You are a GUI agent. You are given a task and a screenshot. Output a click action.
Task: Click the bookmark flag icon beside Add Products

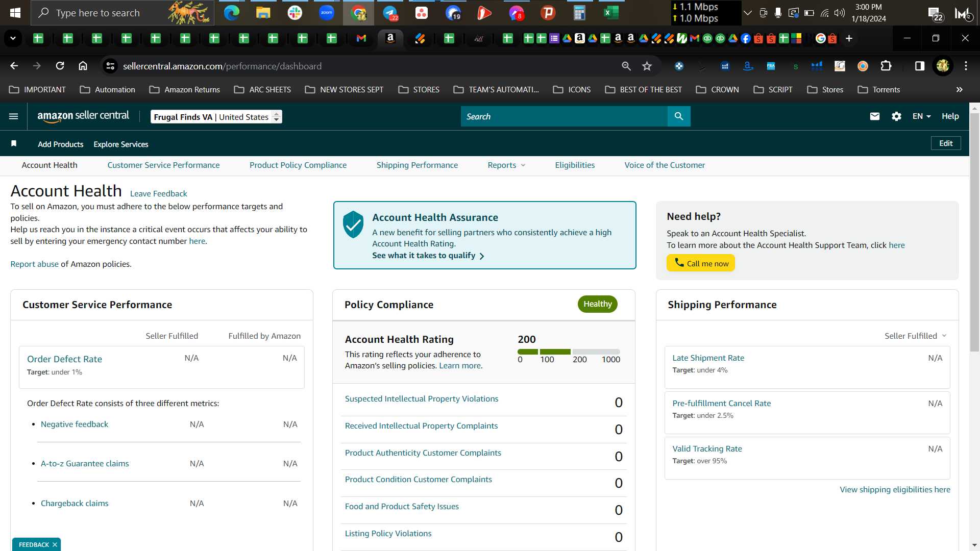14,144
